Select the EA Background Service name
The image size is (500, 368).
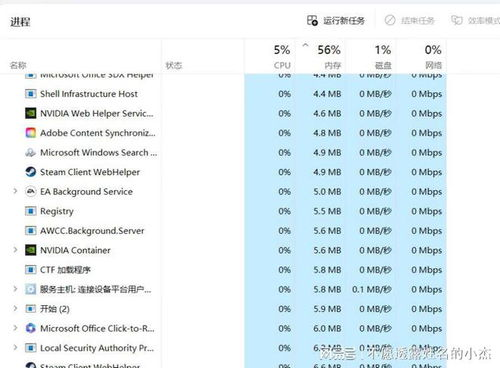click(x=86, y=192)
